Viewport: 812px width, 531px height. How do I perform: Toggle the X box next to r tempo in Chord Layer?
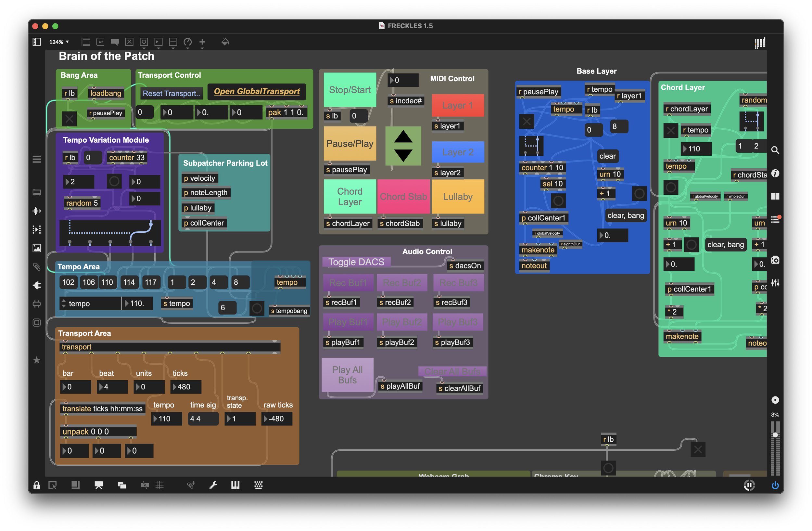(670, 130)
